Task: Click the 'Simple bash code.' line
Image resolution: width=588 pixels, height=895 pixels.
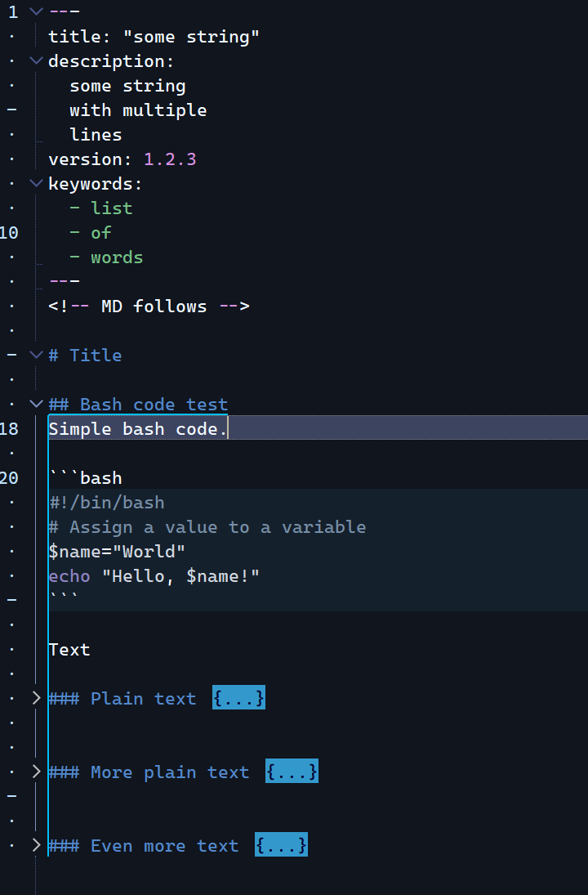Action: point(137,429)
